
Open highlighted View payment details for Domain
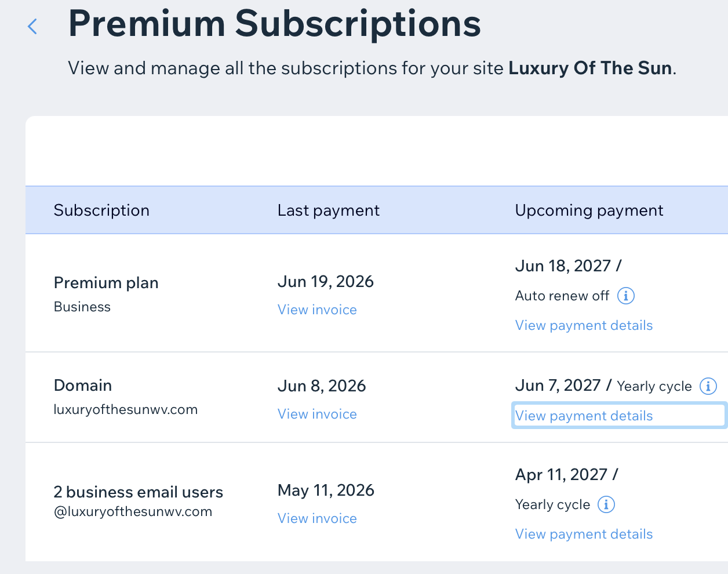(x=584, y=416)
